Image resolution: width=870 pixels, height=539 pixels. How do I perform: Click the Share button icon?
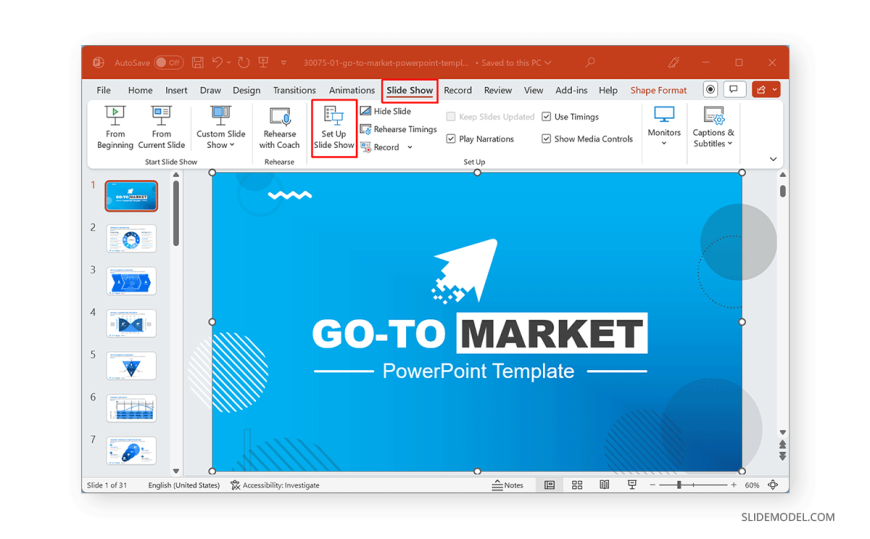coord(761,89)
